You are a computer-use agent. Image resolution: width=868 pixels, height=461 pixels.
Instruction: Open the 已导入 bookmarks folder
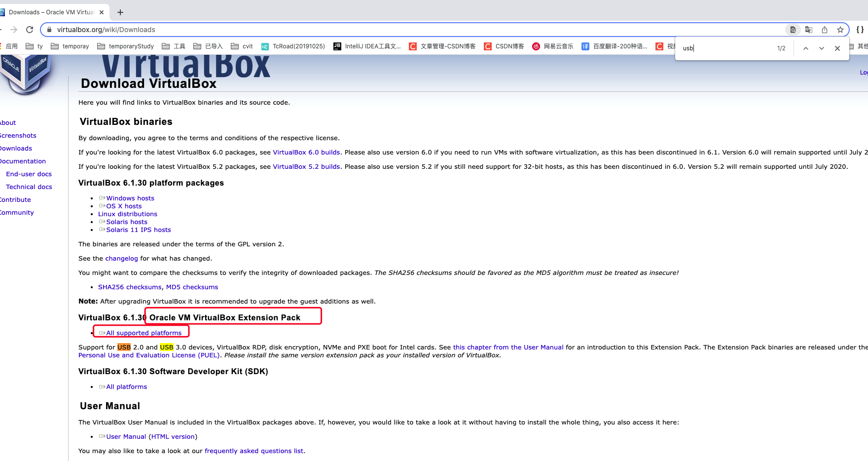208,46
